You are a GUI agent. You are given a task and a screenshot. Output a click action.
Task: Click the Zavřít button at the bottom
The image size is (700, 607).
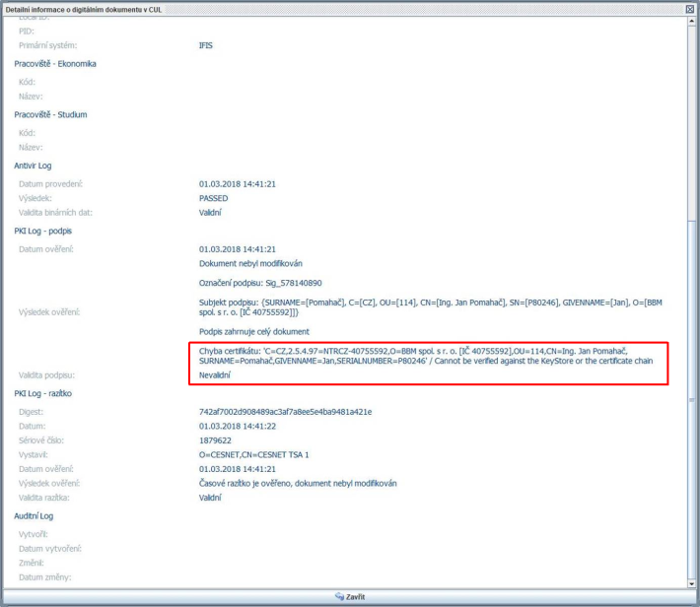pos(350,597)
